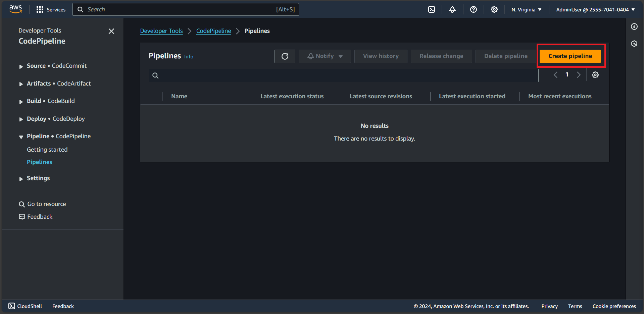
Task: Refresh the pipelines list
Action: tap(285, 56)
